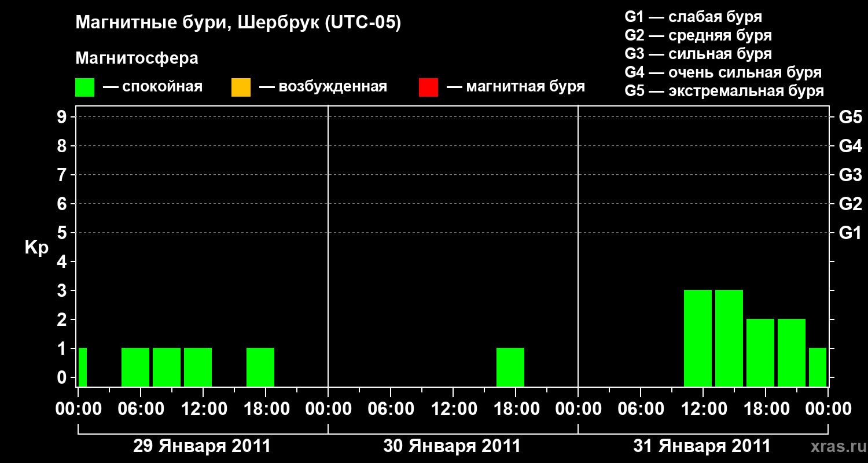Click the '31 Января 2011' date label
Viewport: 868px width, 463px height.
[702, 446]
